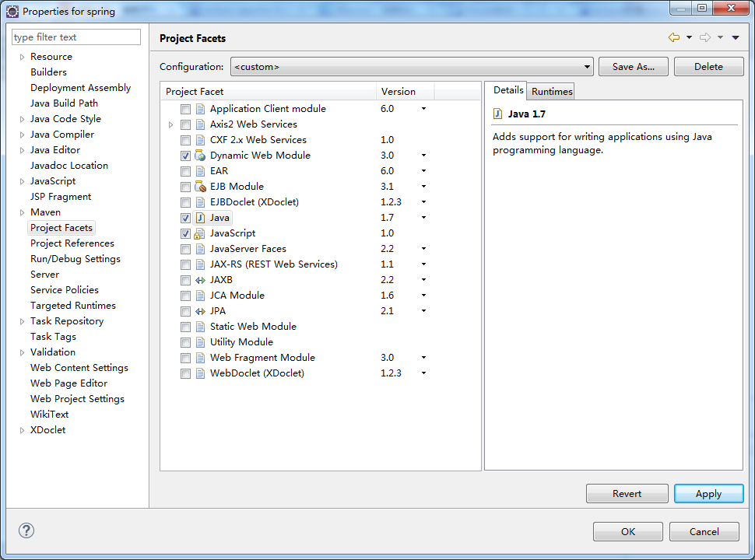Click the Application Client module document icon
755x560 pixels.
200,109
